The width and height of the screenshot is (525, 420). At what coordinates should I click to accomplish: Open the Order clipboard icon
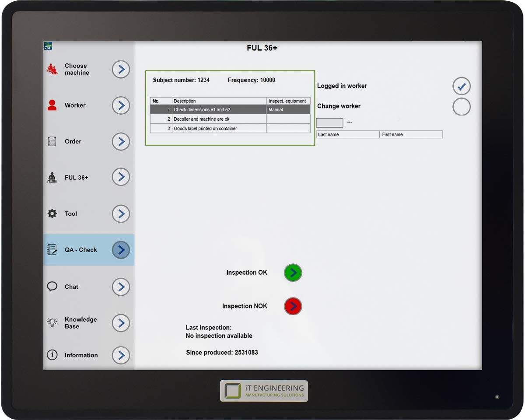point(52,141)
